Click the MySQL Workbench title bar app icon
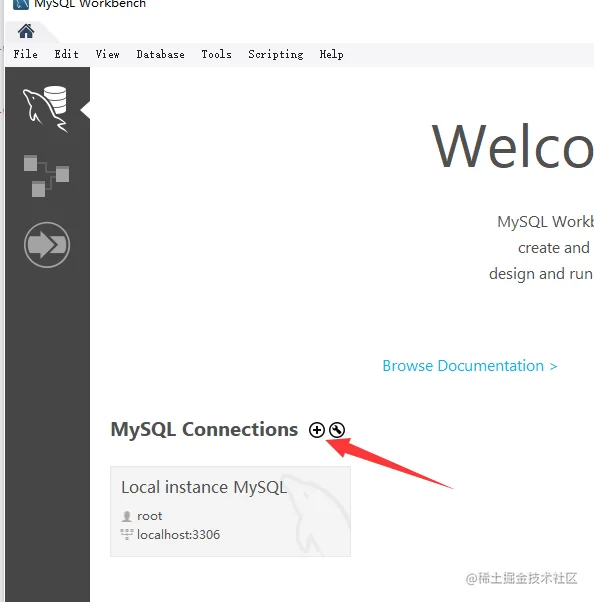 pyautogui.click(x=21, y=4)
